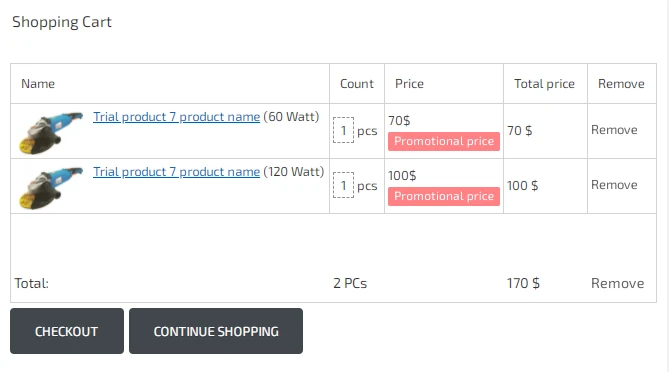Remove the 60 Watt product from cart
This screenshot has width=669, height=372.
point(614,130)
